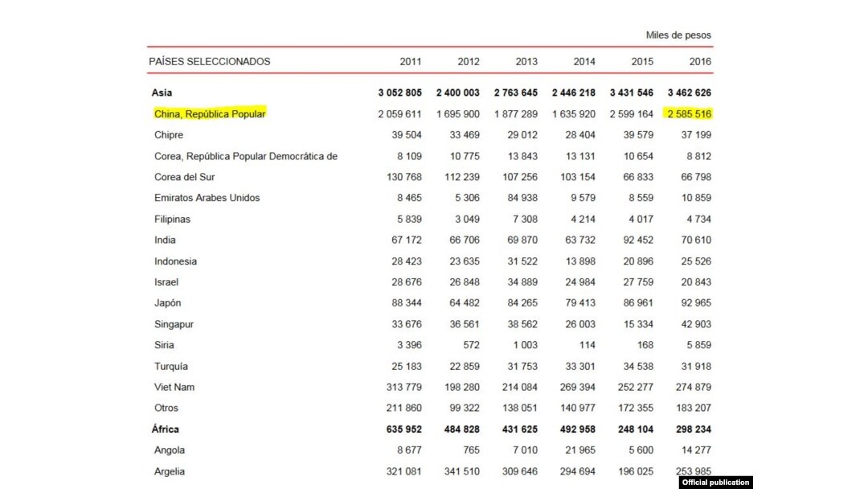Click 'Corea, República Popular Democrática de'
The height and width of the screenshot is (489, 868).
coord(246,156)
